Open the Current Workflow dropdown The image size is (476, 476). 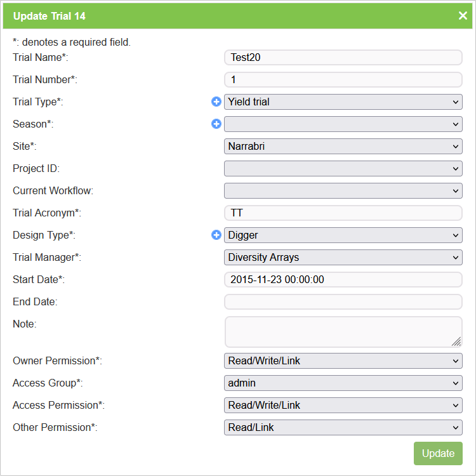(343, 190)
